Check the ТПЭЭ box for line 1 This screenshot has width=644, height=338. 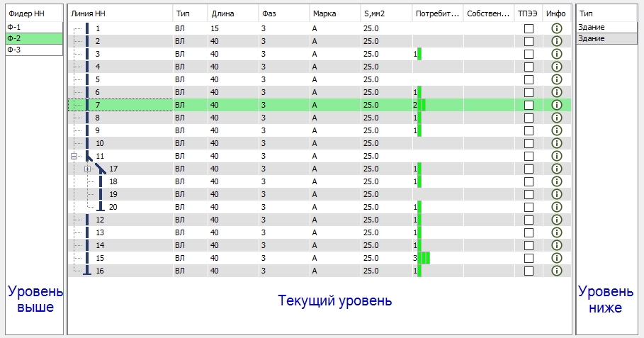[x=529, y=28]
